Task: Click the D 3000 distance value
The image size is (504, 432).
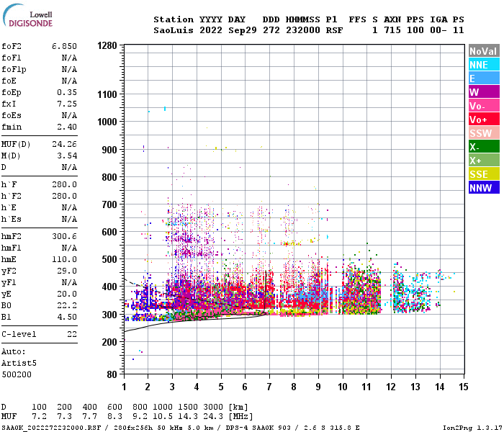Action: click(x=213, y=408)
